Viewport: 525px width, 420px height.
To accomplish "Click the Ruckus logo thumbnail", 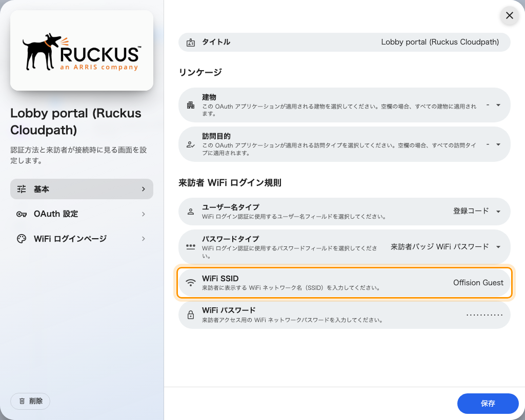I will point(82,51).
